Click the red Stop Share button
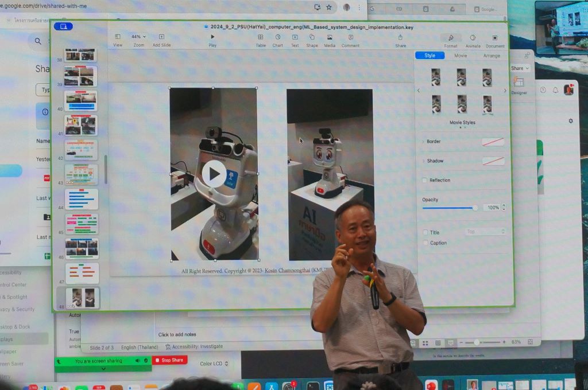 (169, 360)
